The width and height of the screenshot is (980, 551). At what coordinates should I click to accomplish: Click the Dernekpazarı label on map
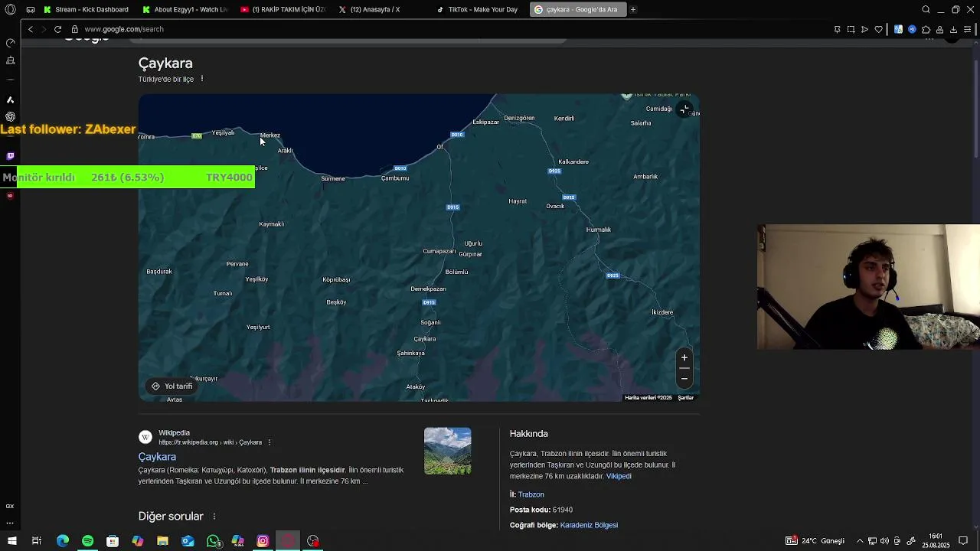pos(428,289)
